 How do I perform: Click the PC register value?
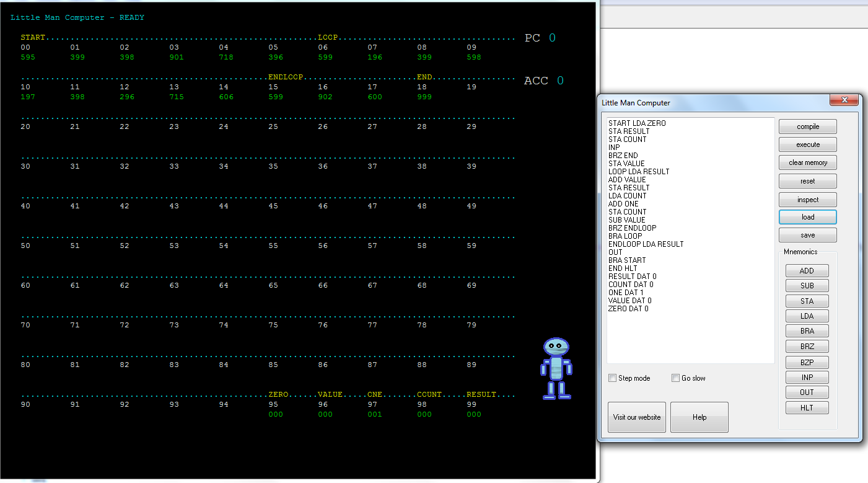(552, 38)
